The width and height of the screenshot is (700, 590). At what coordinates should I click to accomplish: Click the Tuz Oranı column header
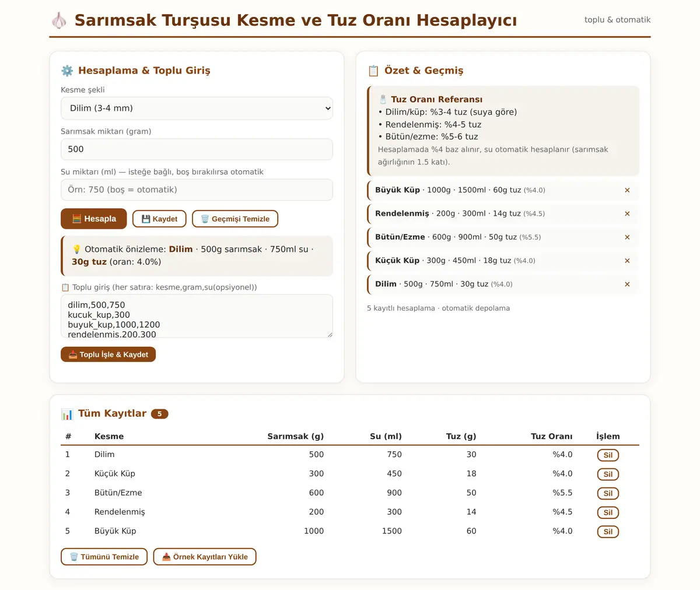point(551,436)
